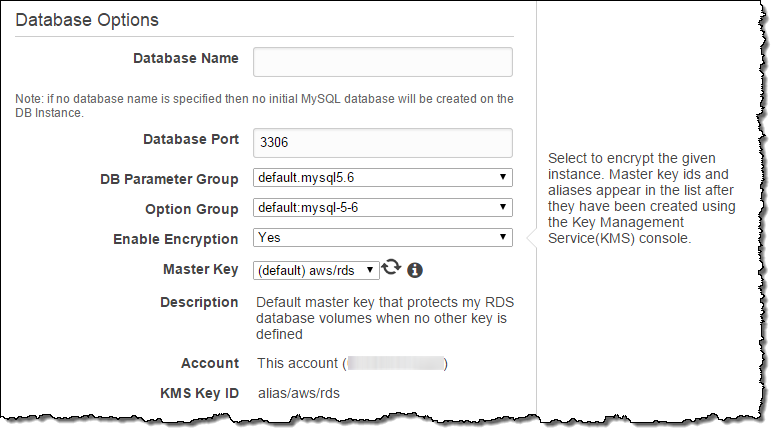This screenshot has width=776, height=433.
Task: Click the refresh icon beside Master Key
Action: click(x=391, y=268)
